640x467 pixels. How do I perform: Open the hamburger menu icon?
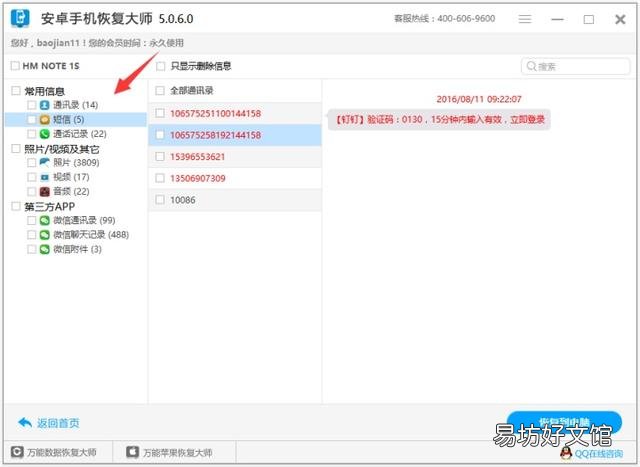pos(525,19)
